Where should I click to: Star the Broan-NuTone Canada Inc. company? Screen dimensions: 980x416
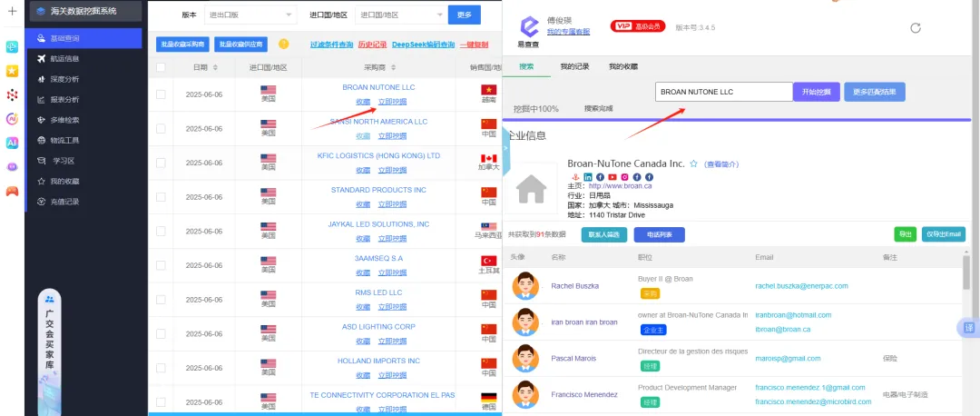pyautogui.click(x=693, y=163)
